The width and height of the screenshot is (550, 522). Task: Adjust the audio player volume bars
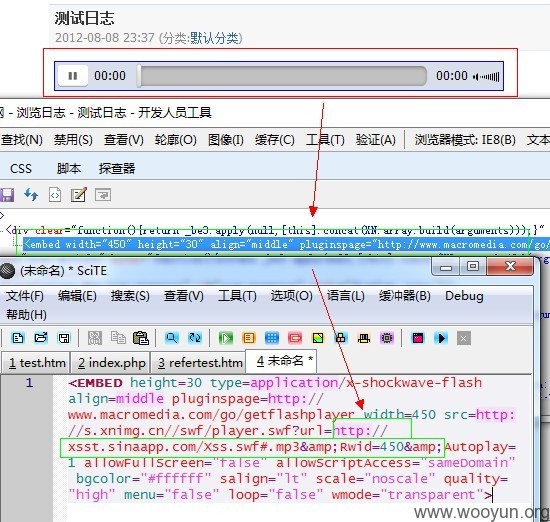pyautogui.click(x=486, y=76)
